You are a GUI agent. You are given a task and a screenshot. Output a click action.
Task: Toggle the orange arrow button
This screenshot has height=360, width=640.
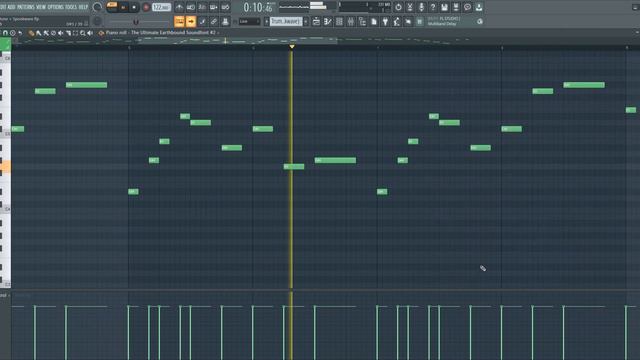click(191, 21)
